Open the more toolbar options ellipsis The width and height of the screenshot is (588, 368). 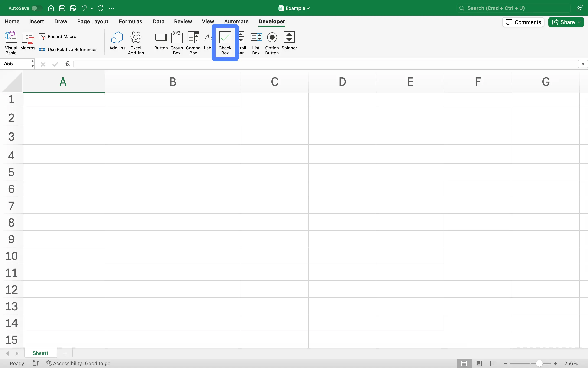(111, 8)
